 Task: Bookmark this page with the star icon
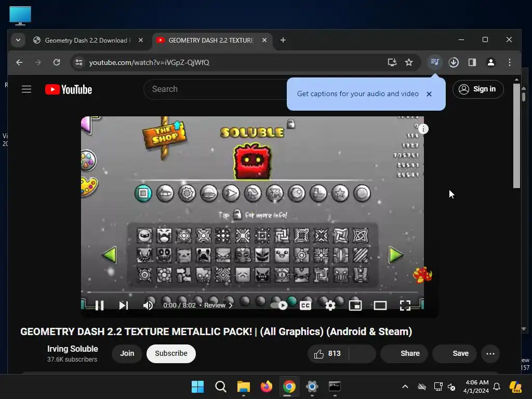[409, 62]
